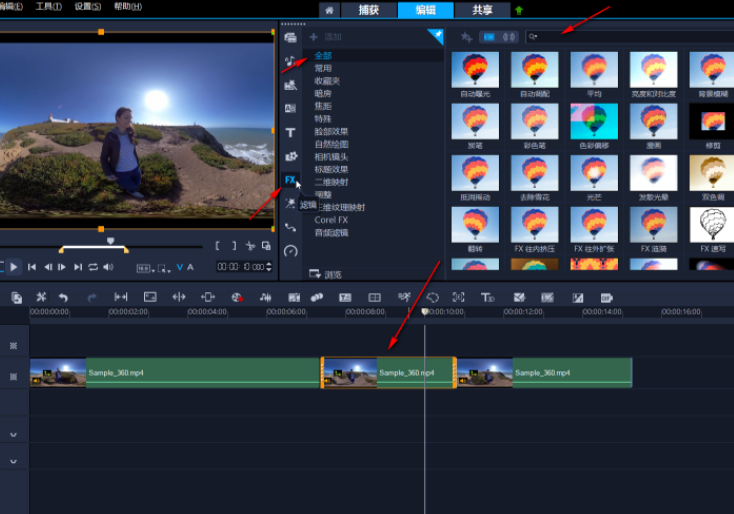Click the Undo arrow in timeline toolbar
The image size is (734, 514).
(x=63, y=297)
